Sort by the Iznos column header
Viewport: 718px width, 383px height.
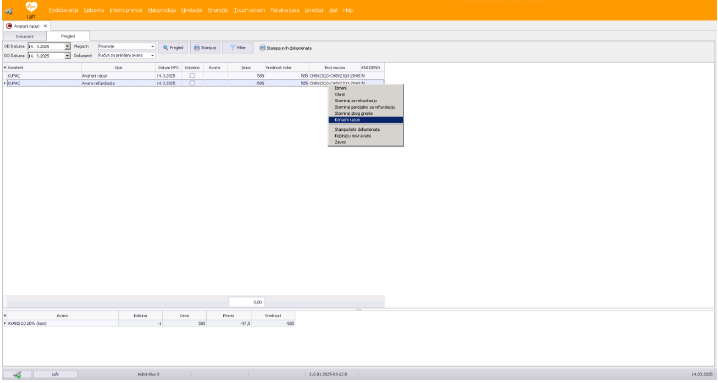pos(246,67)
